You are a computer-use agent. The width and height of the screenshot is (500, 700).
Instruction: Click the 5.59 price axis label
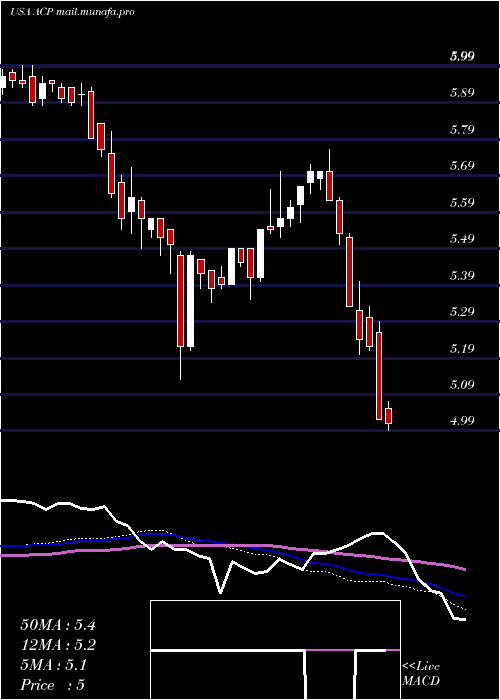[462, 202]
